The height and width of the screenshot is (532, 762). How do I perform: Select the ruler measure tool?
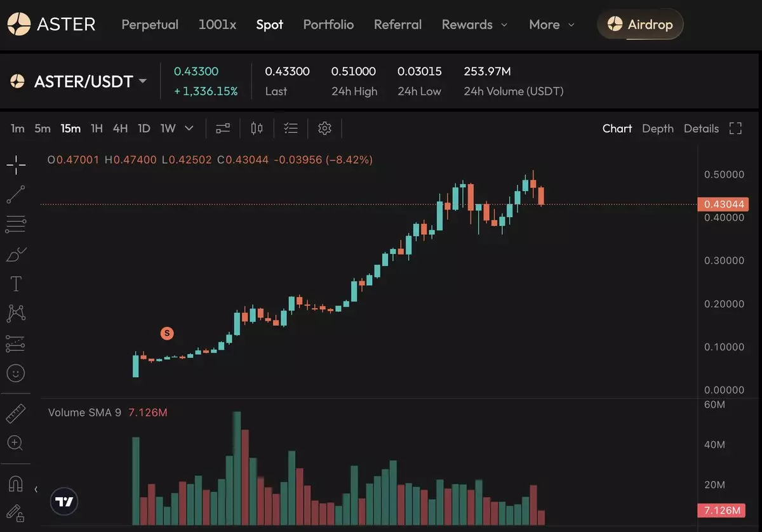17,414
